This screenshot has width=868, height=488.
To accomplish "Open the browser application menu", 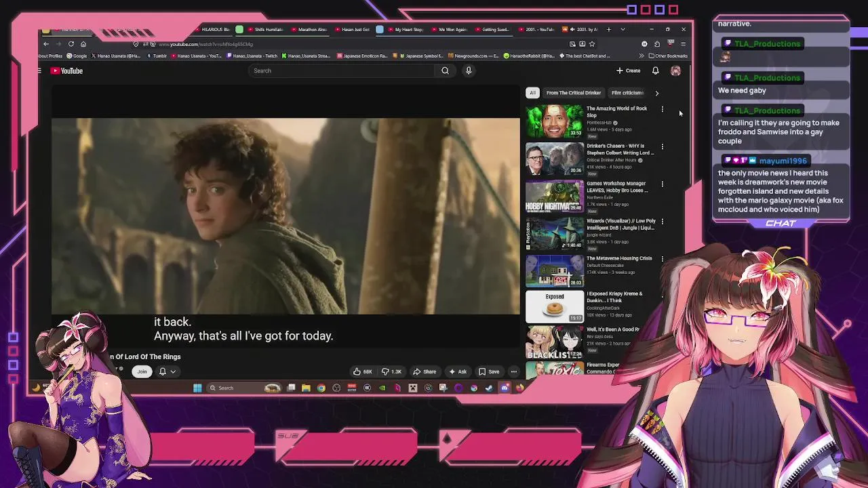I will coord(683,44).
